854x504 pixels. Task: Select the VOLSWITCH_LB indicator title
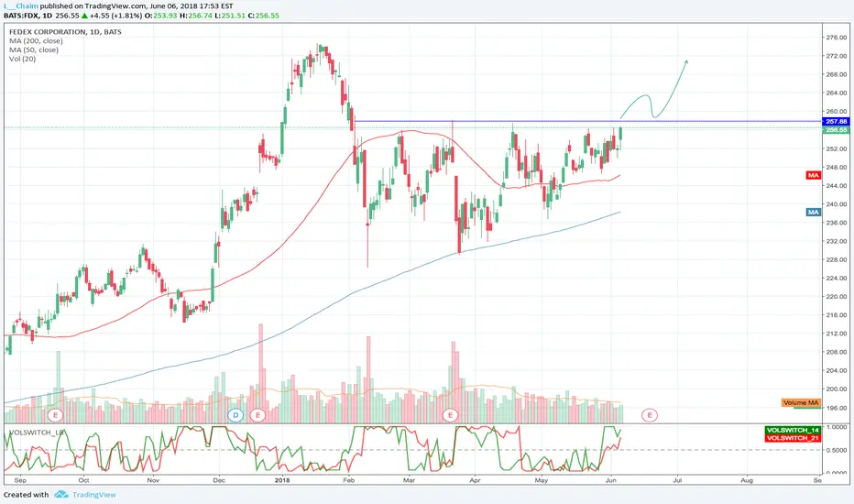[x=37, y=433]
